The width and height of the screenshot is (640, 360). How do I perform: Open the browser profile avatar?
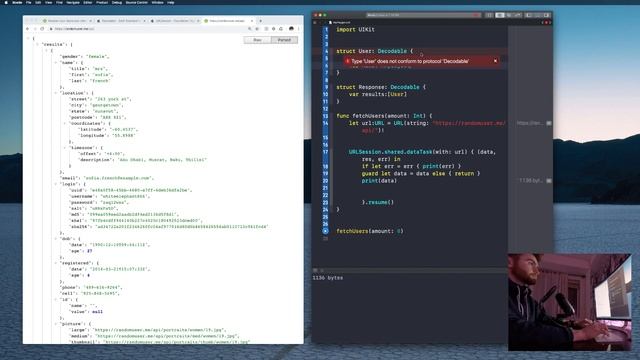tap(291, 29)
